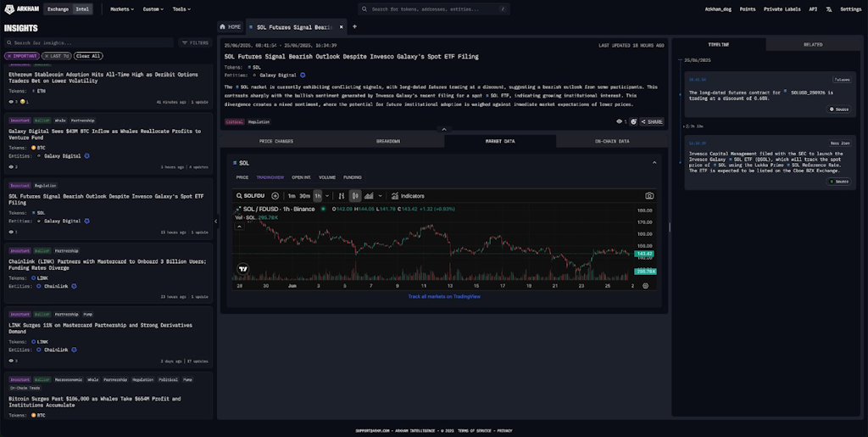Select the candlestick chart style icon
868x437 pixels.
click(355, 196)
